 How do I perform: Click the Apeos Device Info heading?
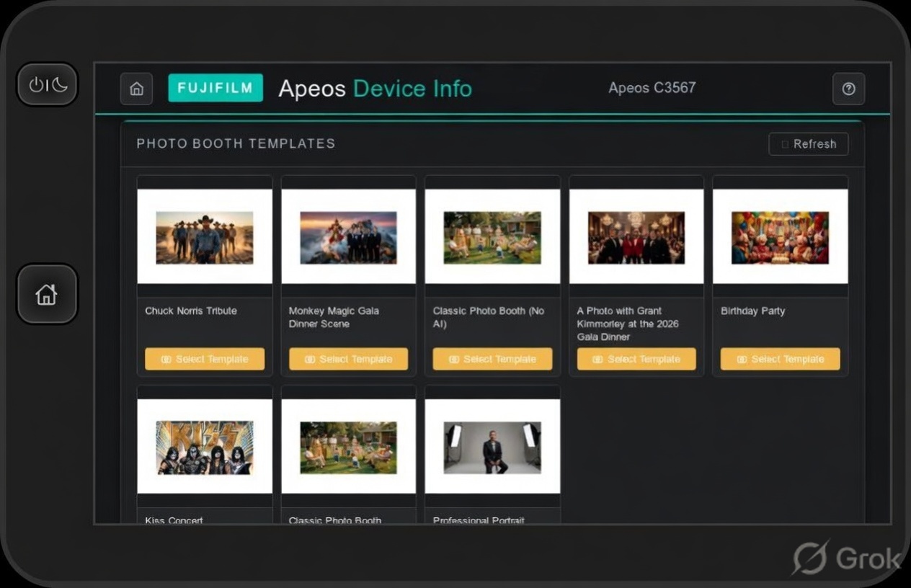[x=375, y=89]
